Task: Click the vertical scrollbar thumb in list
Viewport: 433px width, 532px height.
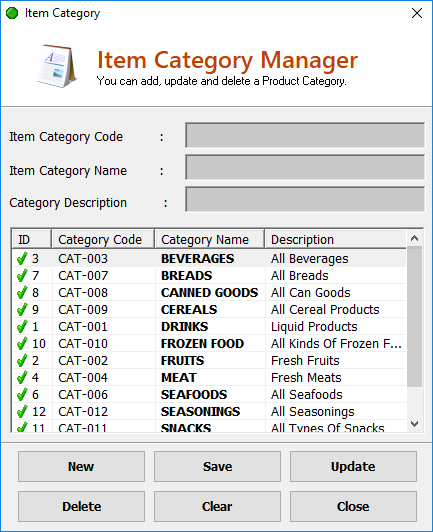Action: tap(414, 317)
